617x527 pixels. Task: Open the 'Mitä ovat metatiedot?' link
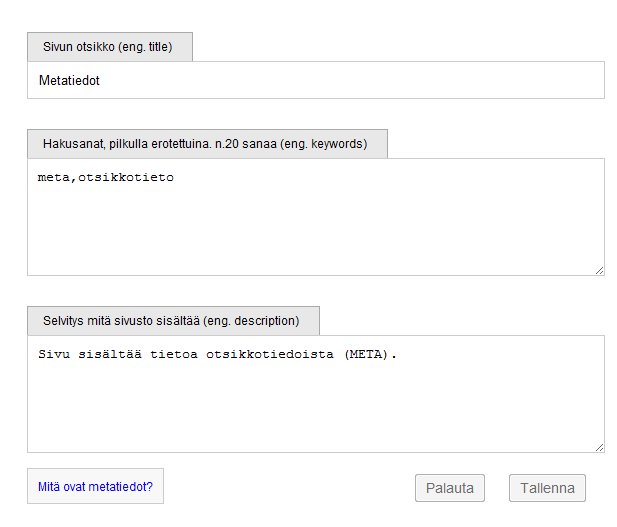[95, 487]
